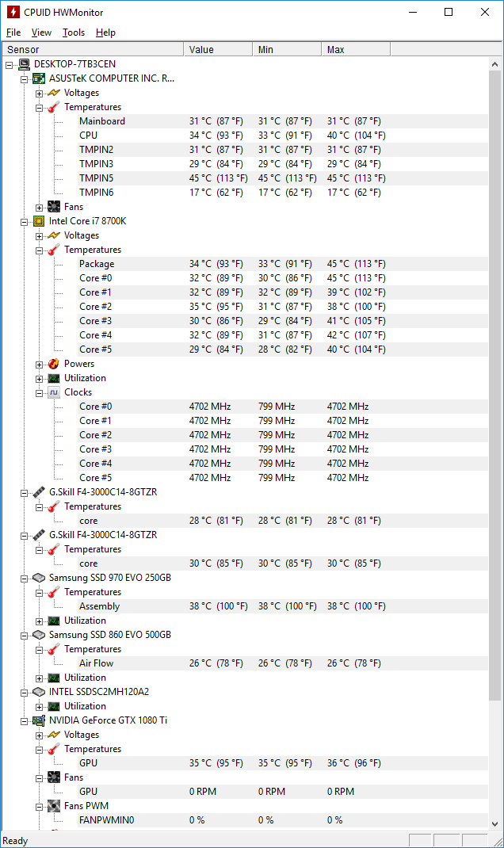Screen dimensions: 504x848
Task: Click the Utilization icon under Samsung SSD 970 EVO
Action: pos(54,621)
